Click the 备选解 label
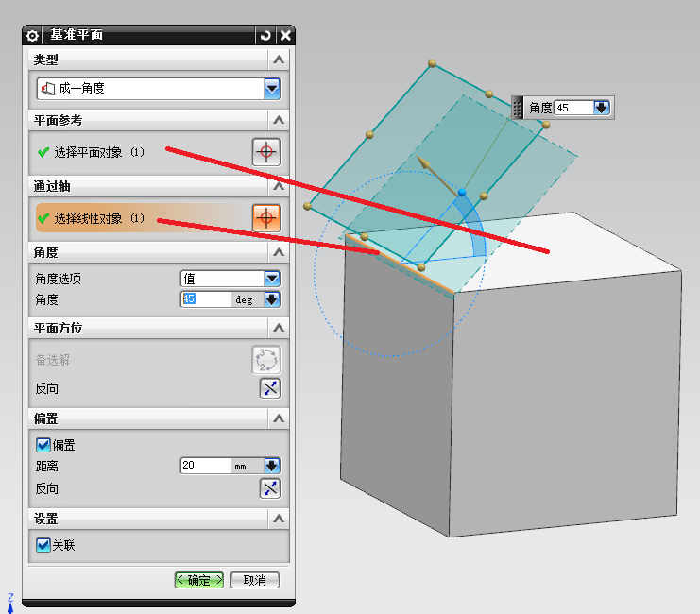700x614 pixels. coord(53,360)
